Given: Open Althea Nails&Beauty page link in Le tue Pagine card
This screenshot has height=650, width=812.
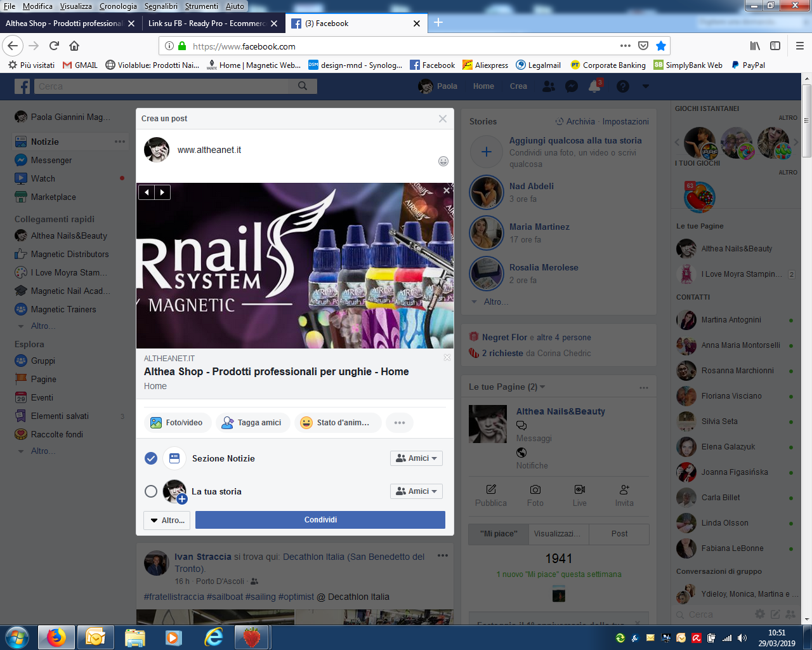Looking at the screenshot, I should point(561,411).
